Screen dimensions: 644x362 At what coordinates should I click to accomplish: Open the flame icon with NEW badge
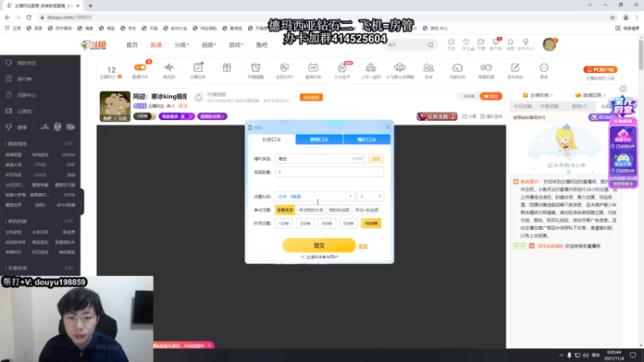coord(342,68)
